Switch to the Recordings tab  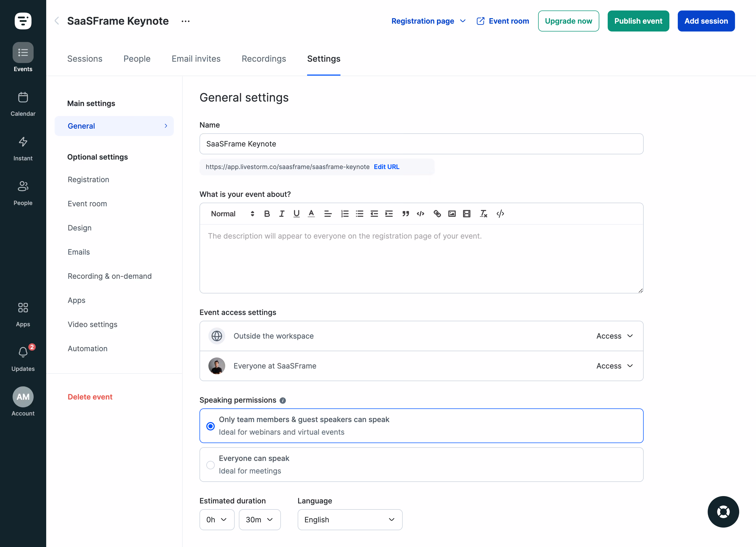point(264,59)
